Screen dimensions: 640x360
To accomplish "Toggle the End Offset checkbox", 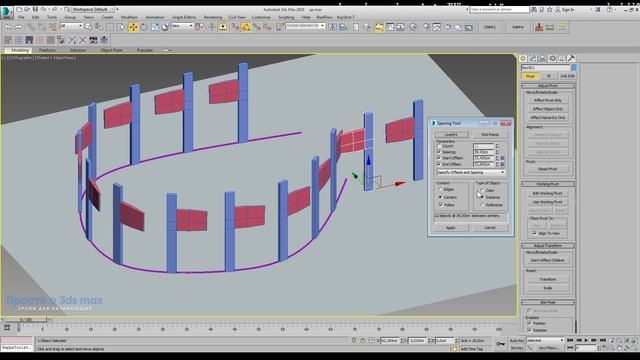I will point(440,164).
